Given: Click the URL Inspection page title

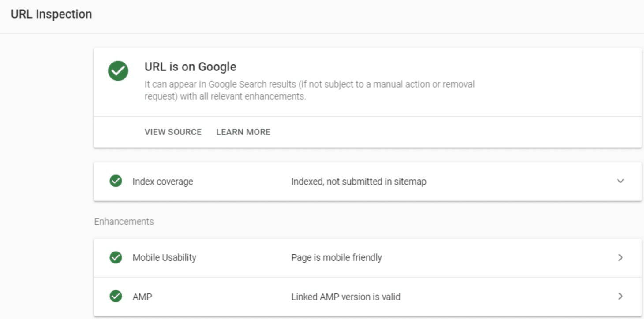Looking at the screenshot, I should click(x=51, y=14).
